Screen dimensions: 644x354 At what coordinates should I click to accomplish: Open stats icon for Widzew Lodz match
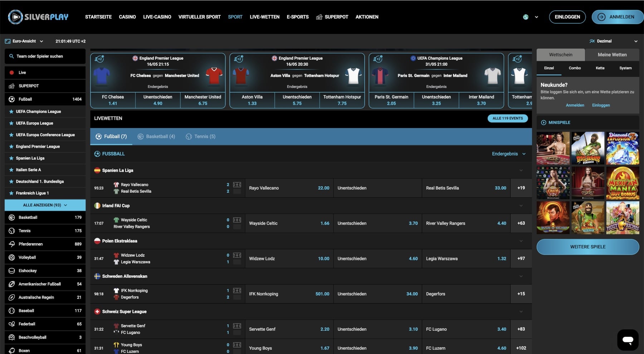click(237, 255)
